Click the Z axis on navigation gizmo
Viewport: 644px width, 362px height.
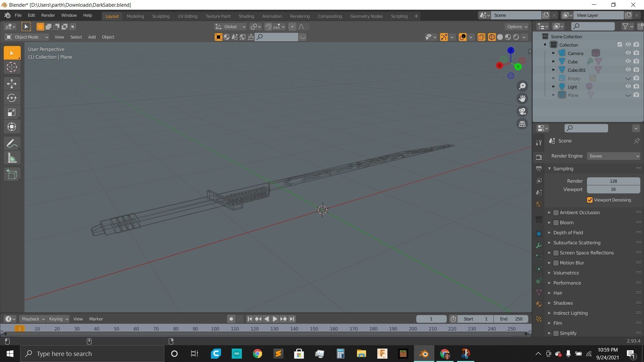(511, 50)
